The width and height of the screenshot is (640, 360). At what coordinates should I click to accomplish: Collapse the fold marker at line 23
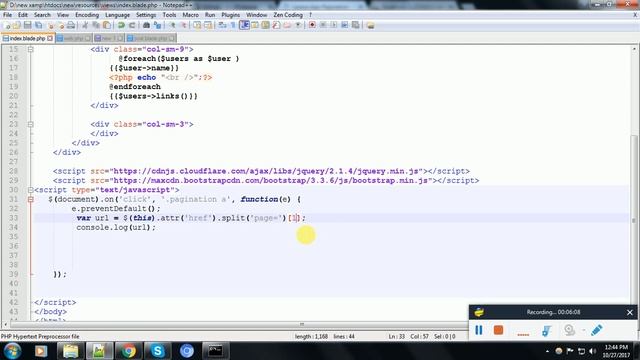31,124
